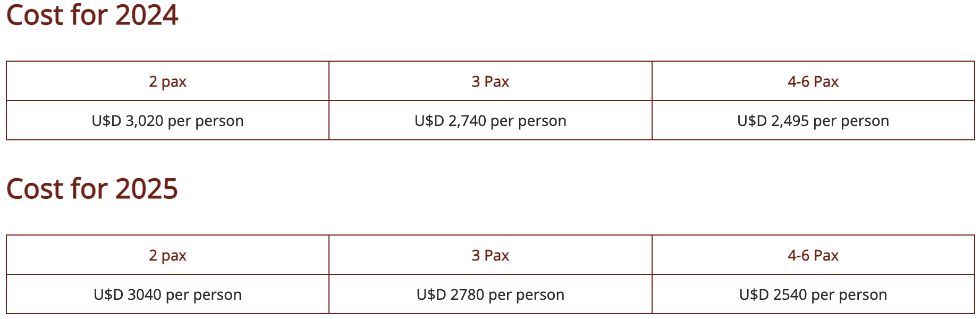Click the U$D 2780 per person cell

pyautogui.click(x=490, y=295)
